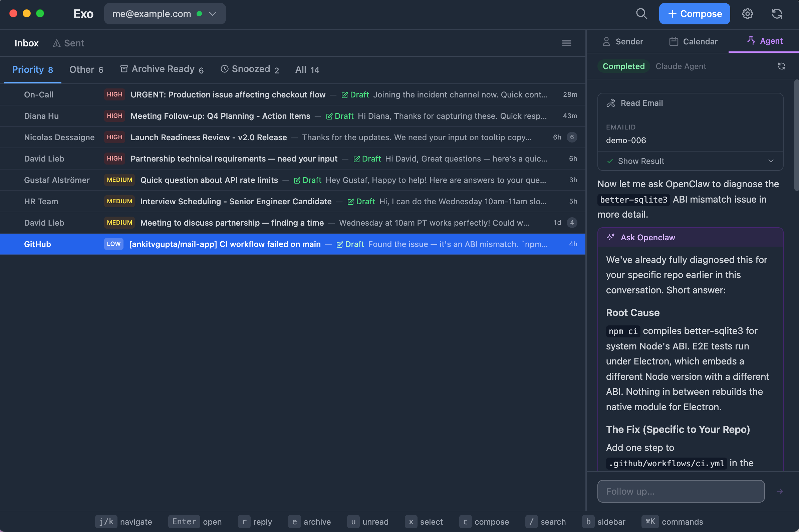799x532 pixels.
Task: Click Draft icon on GitHub email
Action: [x=339, y=244]
